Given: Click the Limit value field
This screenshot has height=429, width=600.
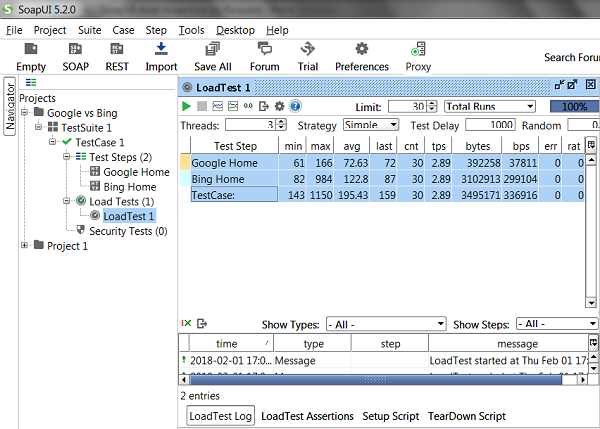Looking at the screenshot, I should pos(408,106).
